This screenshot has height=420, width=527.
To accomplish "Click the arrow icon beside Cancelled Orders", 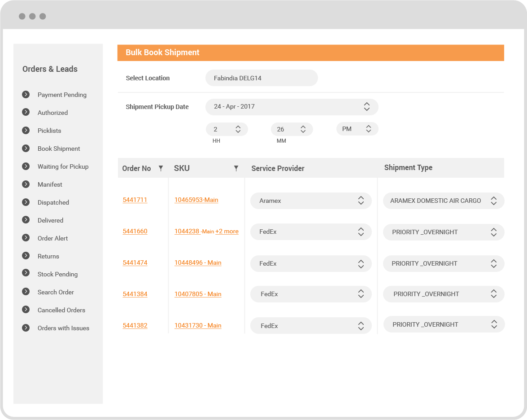I will (26, 310).
